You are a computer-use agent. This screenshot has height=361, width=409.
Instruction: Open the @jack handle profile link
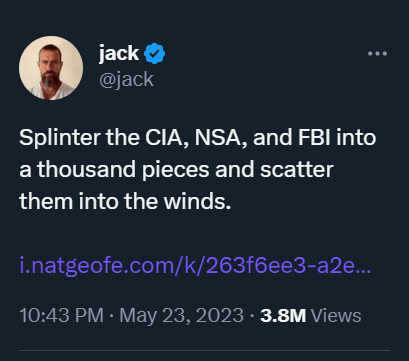[126, 80]
